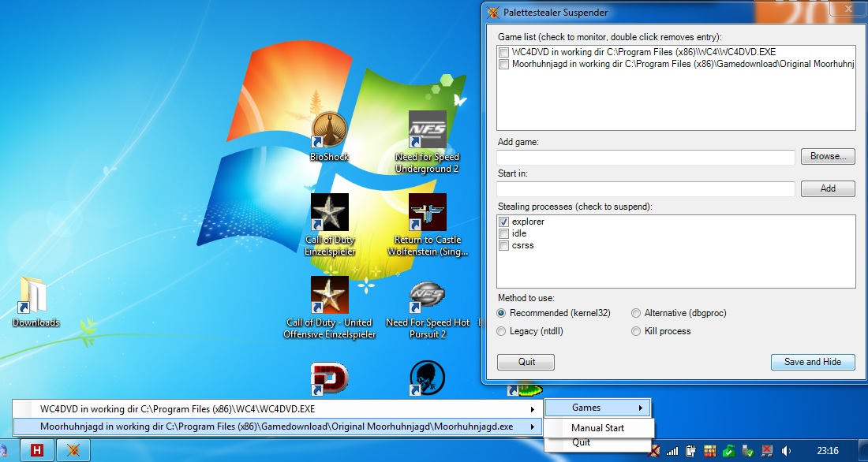Screen dimensions: 868x462
Task: Select WC4DVD in working dir menu entry
Action: [x=277, y=409]
